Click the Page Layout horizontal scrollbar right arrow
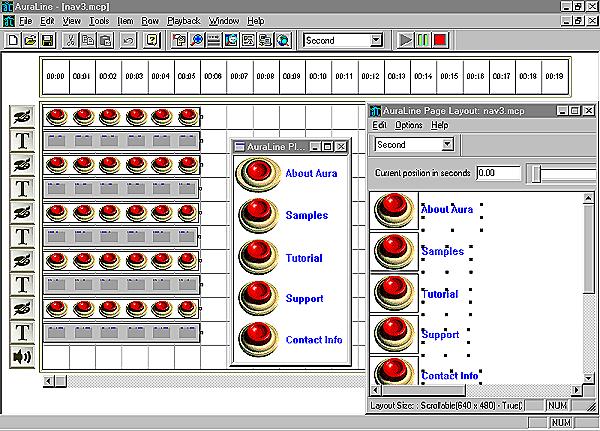This screenshot has width=600, height=431. click(x=576, y=390)
